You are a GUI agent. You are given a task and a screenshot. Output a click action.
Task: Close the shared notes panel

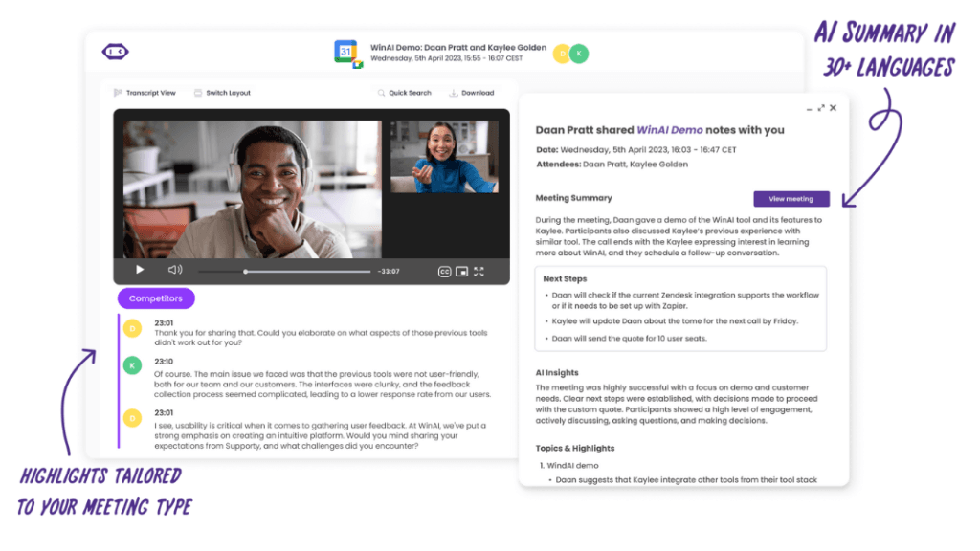pyautogui.click(x=834, y=108)
